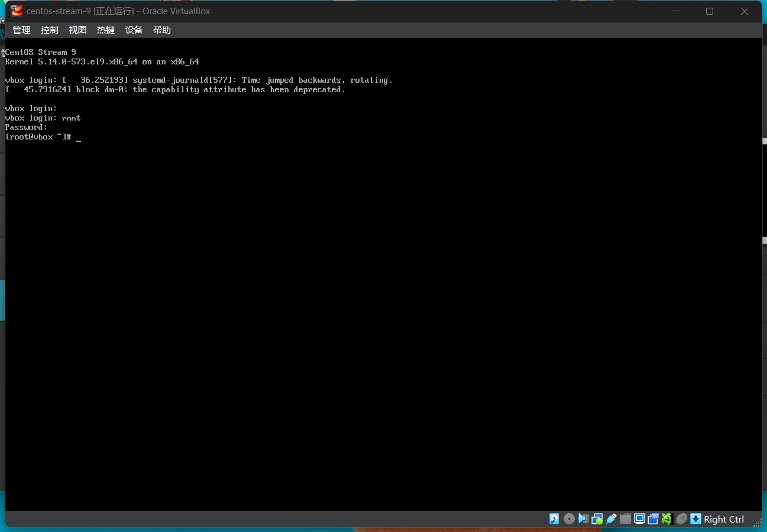Click the green CPU virtualization status icon
The width and height of the screenshot is (767, 532).
(x=667, y=519)
